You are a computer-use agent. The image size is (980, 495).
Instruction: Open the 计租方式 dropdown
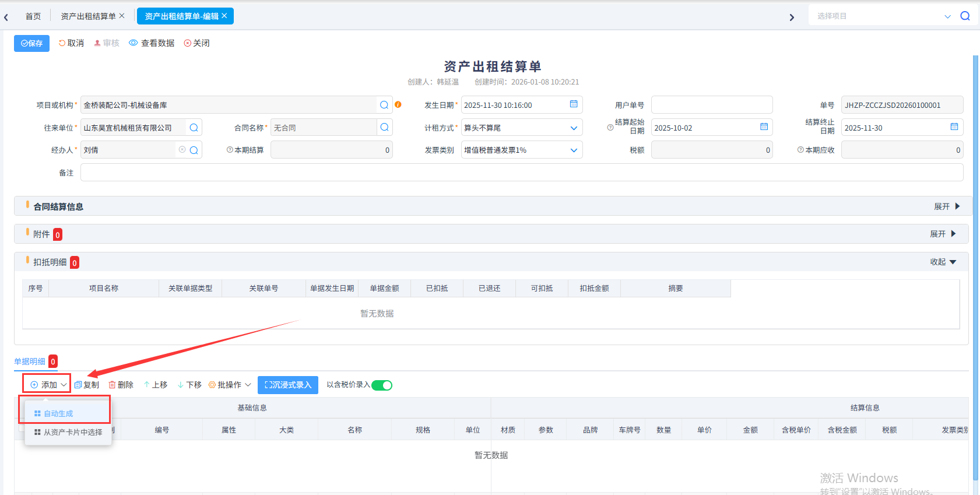tap(574, 128)
